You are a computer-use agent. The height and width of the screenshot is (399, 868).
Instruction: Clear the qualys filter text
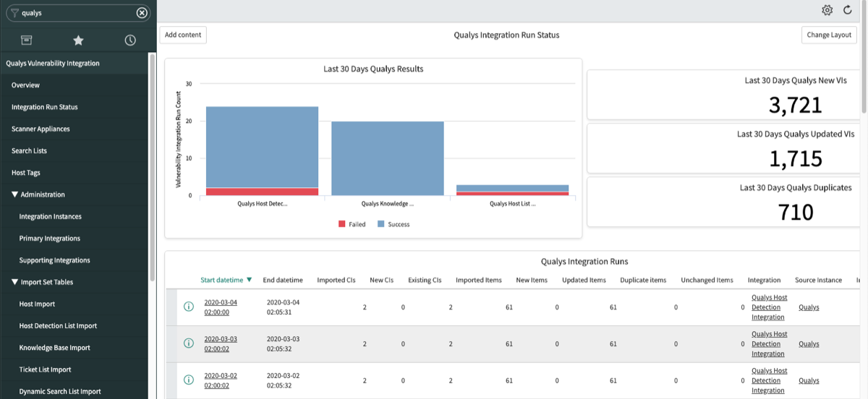pos(142,12)
